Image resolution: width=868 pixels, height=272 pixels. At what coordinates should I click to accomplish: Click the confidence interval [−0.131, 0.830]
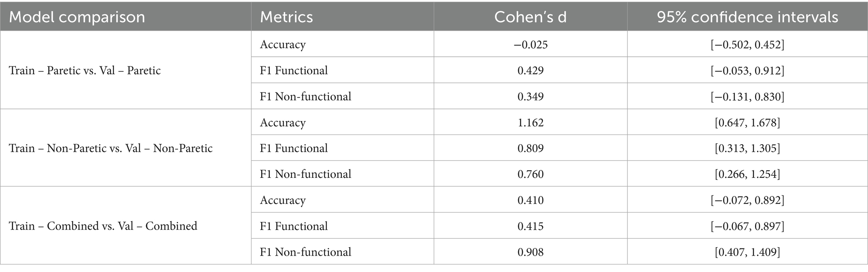[747, 97]
